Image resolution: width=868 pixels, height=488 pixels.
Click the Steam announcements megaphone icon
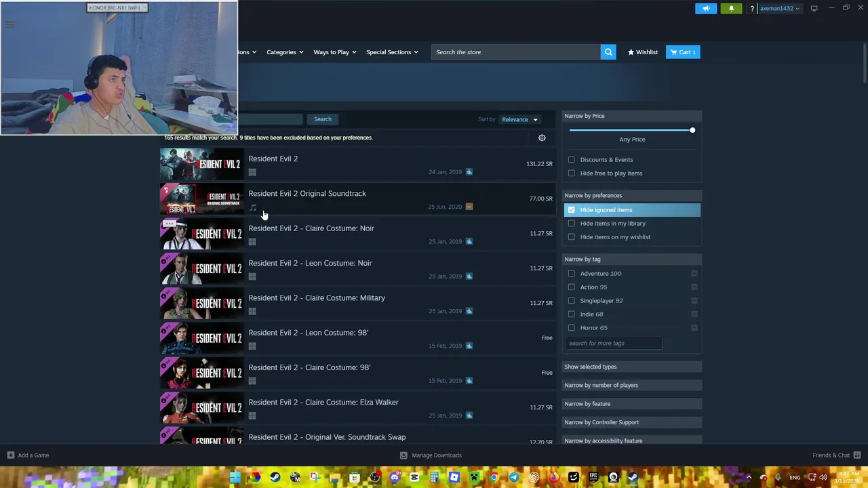(x=706, y=8)
